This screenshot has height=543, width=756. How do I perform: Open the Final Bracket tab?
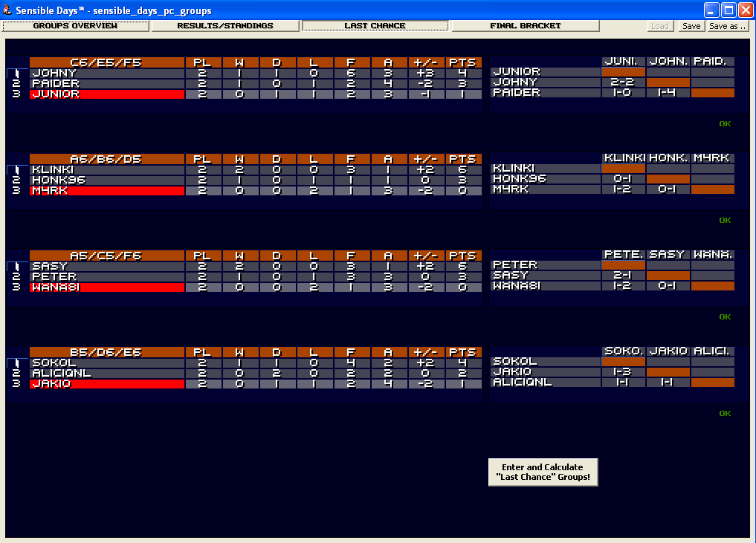pos(525,26)
